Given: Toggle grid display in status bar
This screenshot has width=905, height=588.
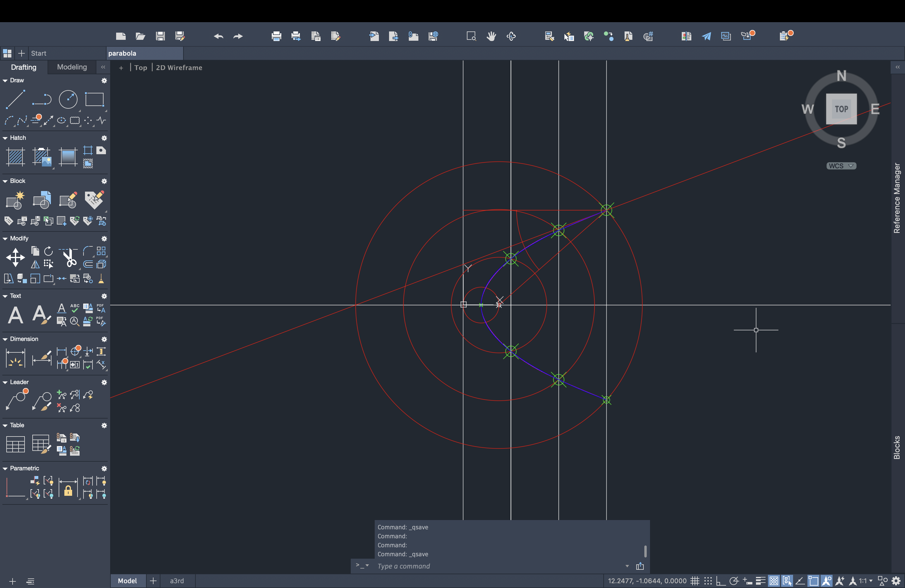Looking at the screenshot, I should click(695, 581).
